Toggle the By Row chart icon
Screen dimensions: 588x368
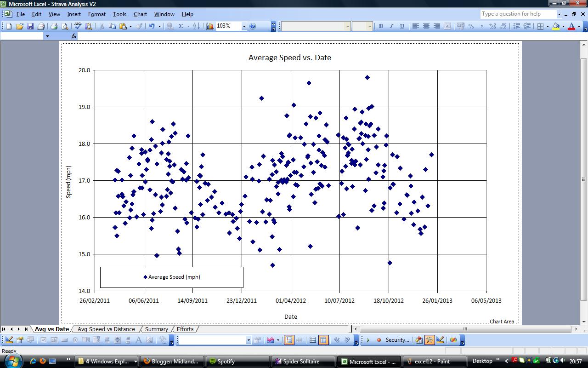(312, 340)
